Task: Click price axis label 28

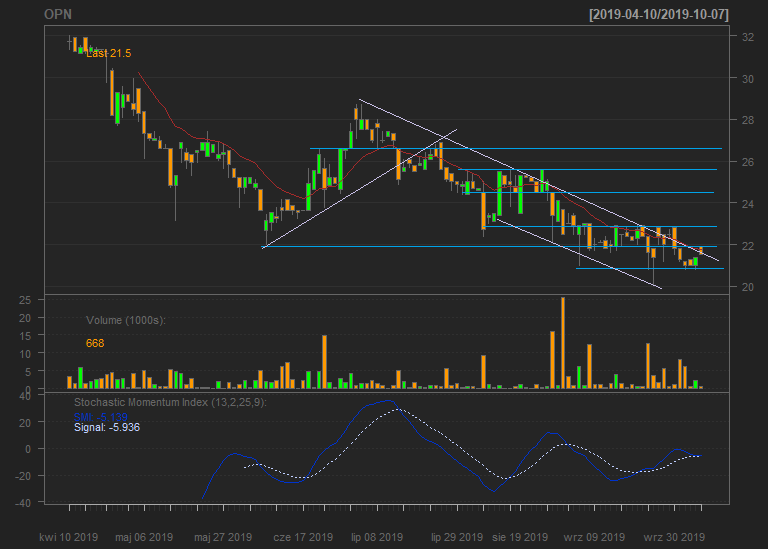Action: pos(747,120)
